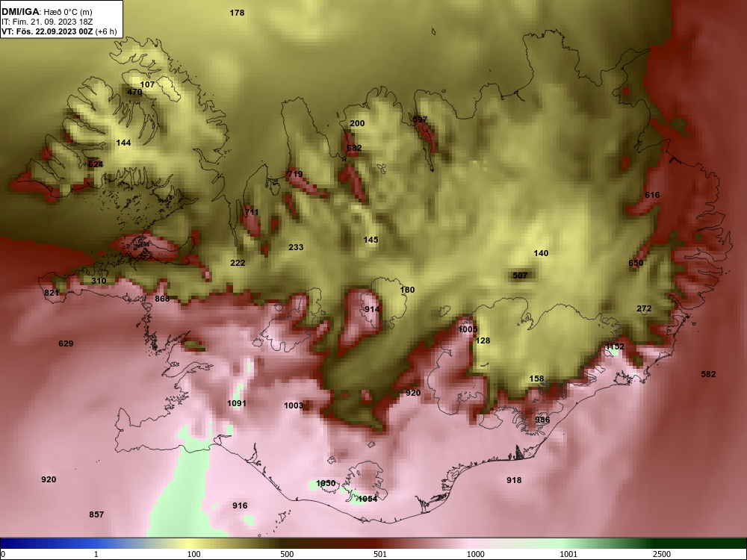The width and height of the screenshot is (747, 560).
Task: Click the map value 1152
Action: click(x=615, y=347)
